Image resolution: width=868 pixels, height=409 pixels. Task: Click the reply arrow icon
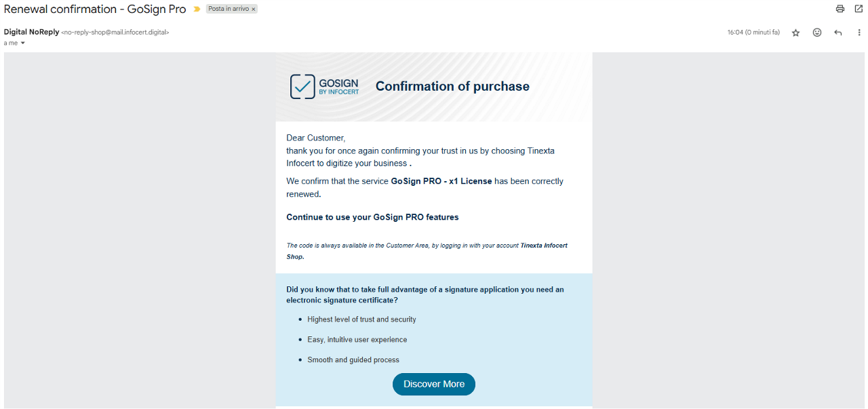coord(838,33)
